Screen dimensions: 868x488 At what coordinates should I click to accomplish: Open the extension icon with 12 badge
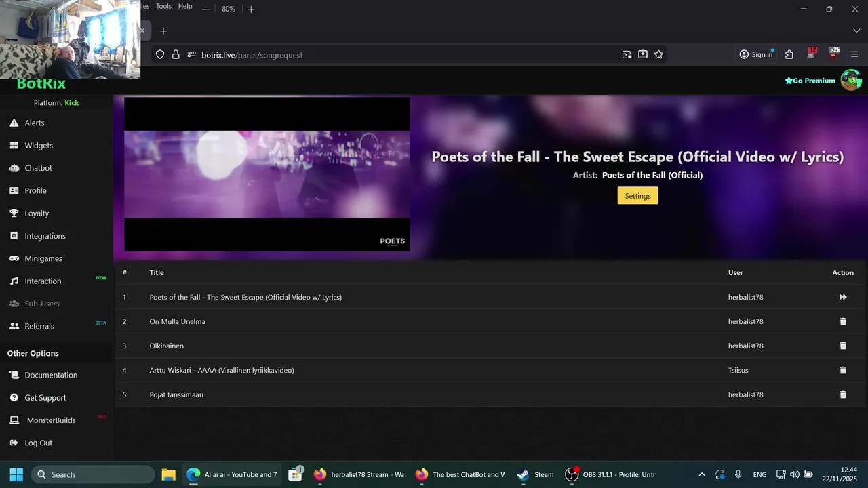[811, 54]
